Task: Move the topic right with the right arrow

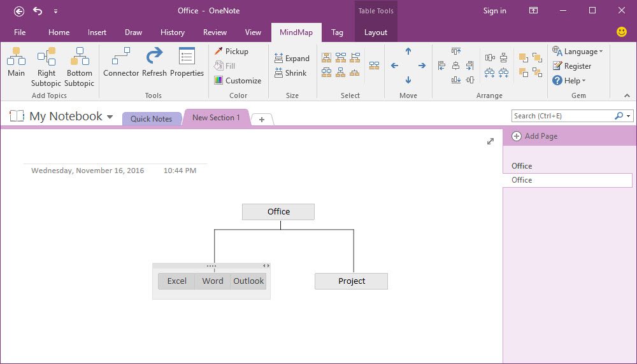Action: click(422, 66)
